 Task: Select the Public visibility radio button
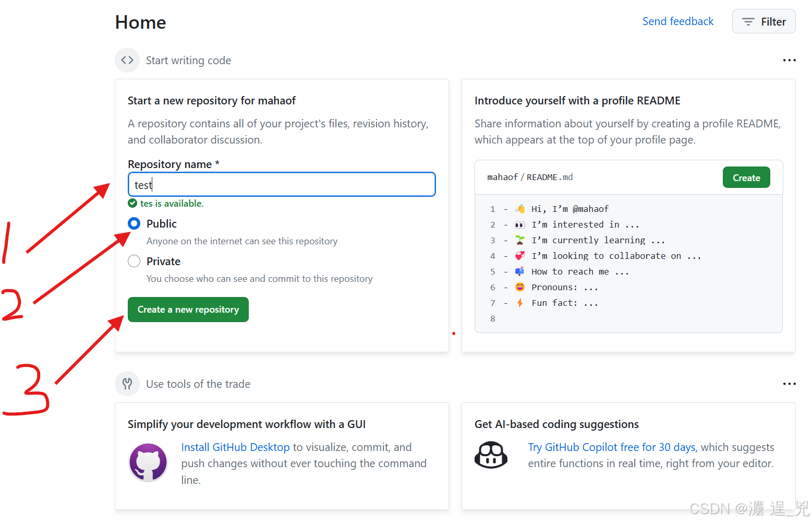(x=134, y=224)
